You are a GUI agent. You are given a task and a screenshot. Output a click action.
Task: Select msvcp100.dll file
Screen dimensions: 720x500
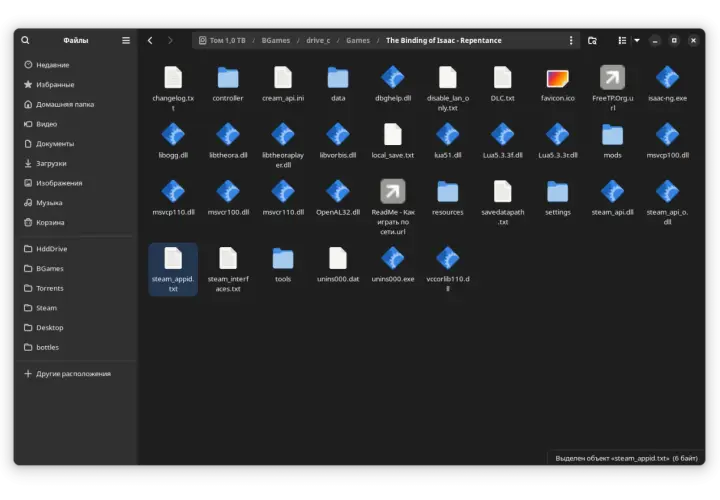point(667,141)
